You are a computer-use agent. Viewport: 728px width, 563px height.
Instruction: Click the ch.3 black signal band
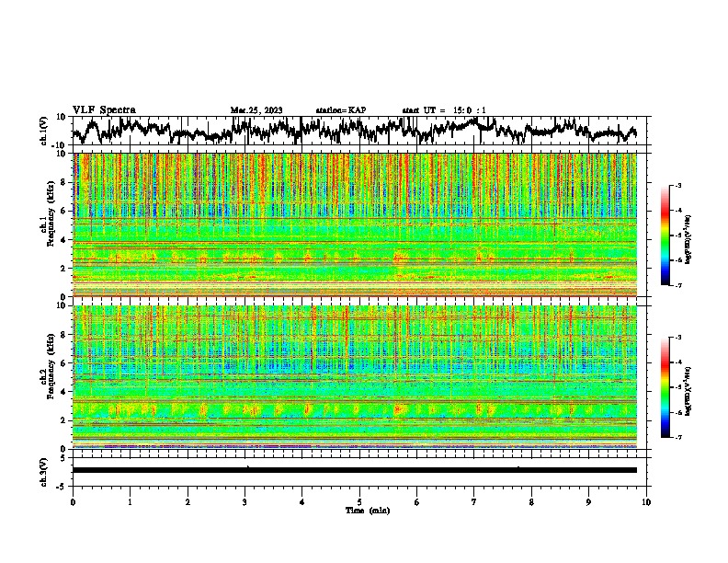pos(354,470)
